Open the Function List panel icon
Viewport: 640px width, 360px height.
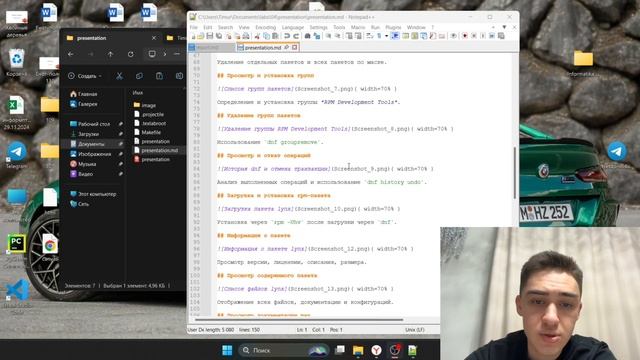click(432, 36)
